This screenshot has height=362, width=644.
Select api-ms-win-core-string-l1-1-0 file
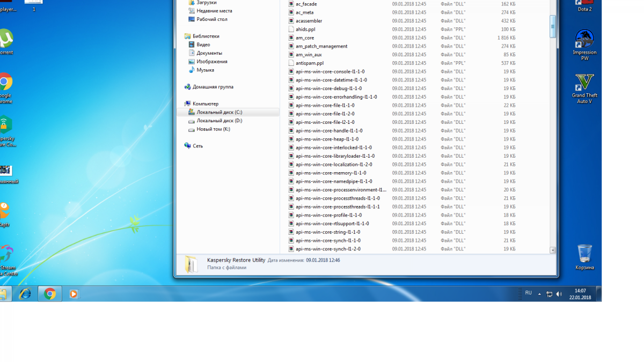pyautogui.click(x=328, y=232)
